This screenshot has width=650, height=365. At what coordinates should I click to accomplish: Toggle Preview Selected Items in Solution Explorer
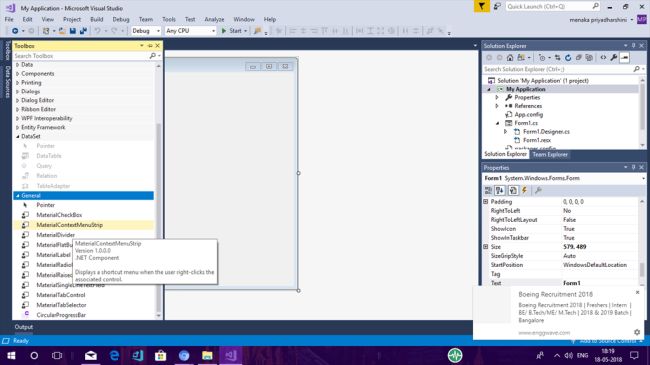coord(625,58)
